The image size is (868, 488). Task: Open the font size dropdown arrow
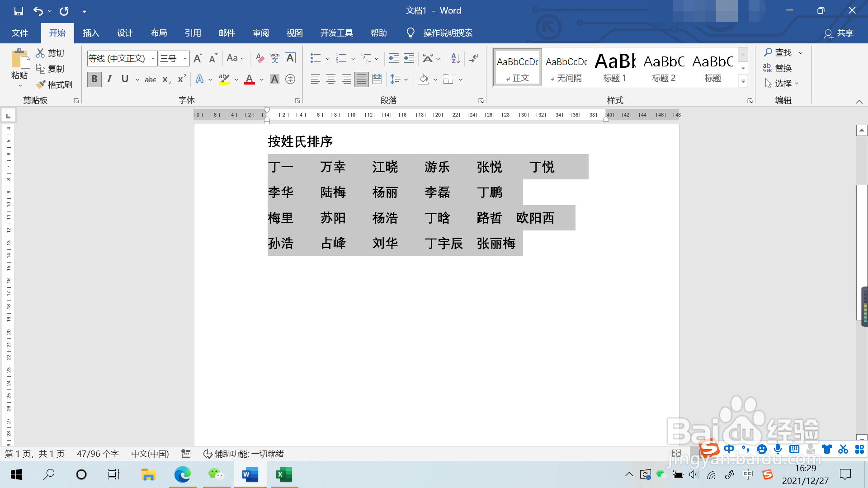185,58
